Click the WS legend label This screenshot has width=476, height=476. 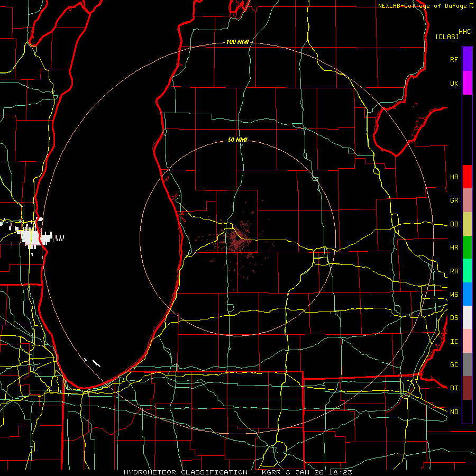[454, 294]
